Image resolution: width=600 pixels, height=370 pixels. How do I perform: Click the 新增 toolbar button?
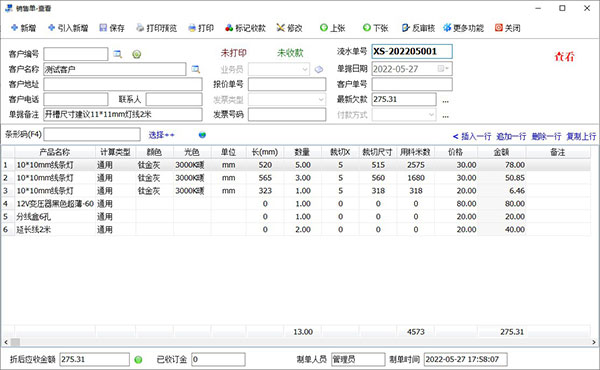tap(23, 28)
